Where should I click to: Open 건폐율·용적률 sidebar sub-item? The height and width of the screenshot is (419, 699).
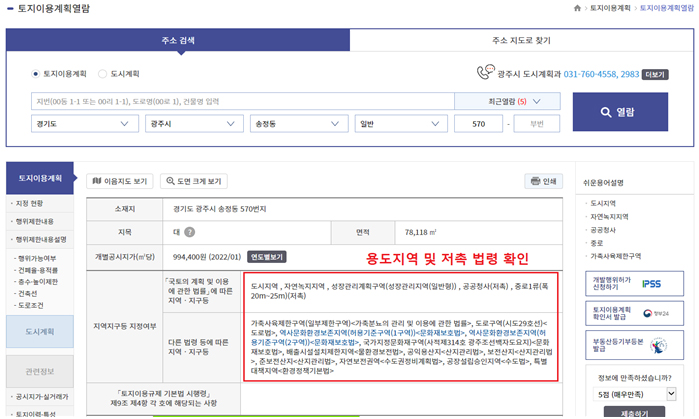coord(37,270)
